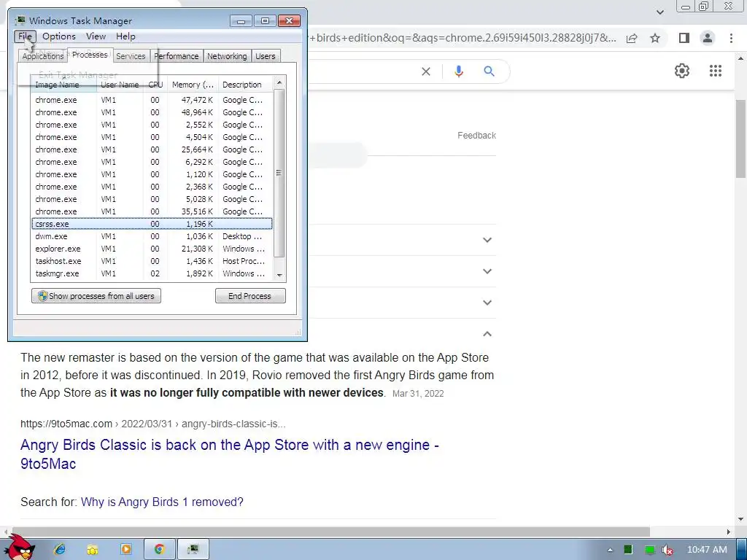The width and height of the screenshot is (747, 560).
Task: Open the Google apps grid
Action: [715, 71]
